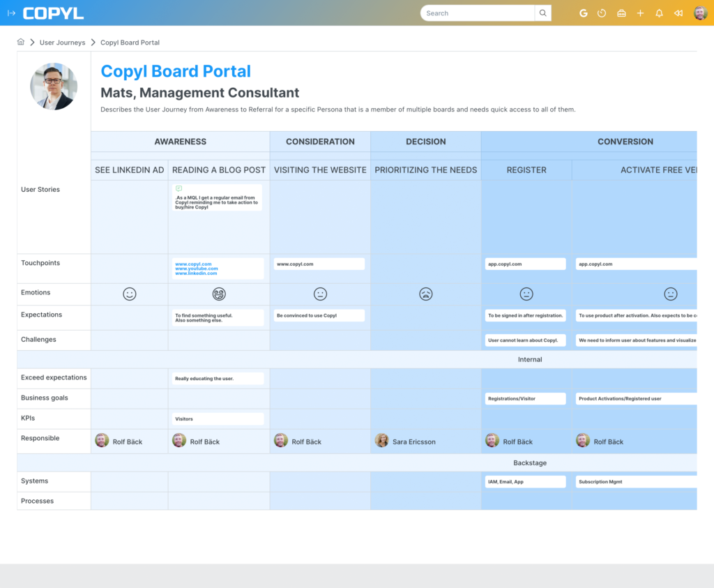Click 'Subscription Mgmt' systems card
The width and height of the screenshot is (714, 588).
[x=636, y=482]
